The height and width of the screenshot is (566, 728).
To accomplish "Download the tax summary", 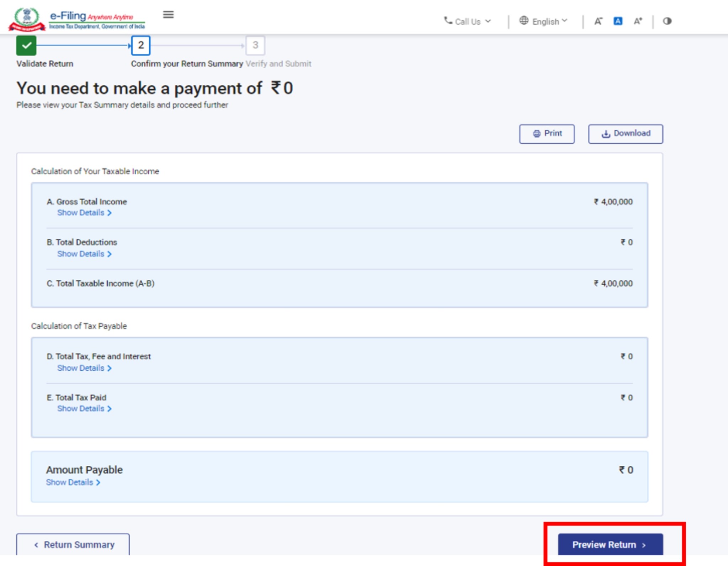I will 625,134.
